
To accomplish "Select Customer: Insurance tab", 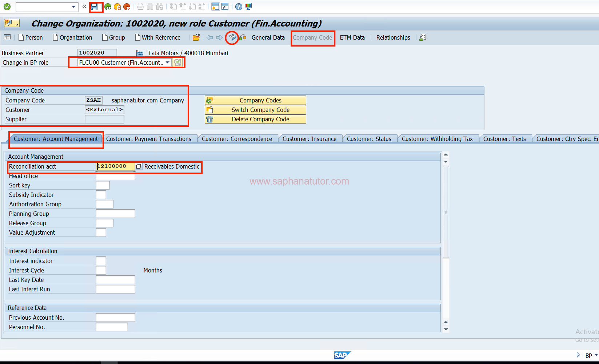I will (x=310, y=139).
